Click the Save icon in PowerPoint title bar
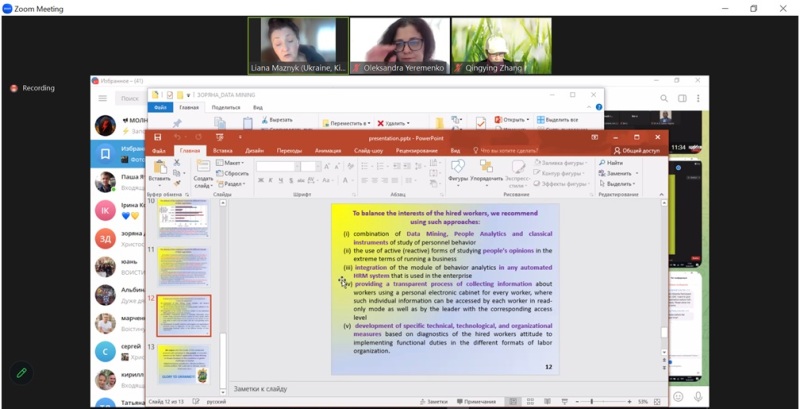This screenshot has height=409, width=800. click(156, 136)
